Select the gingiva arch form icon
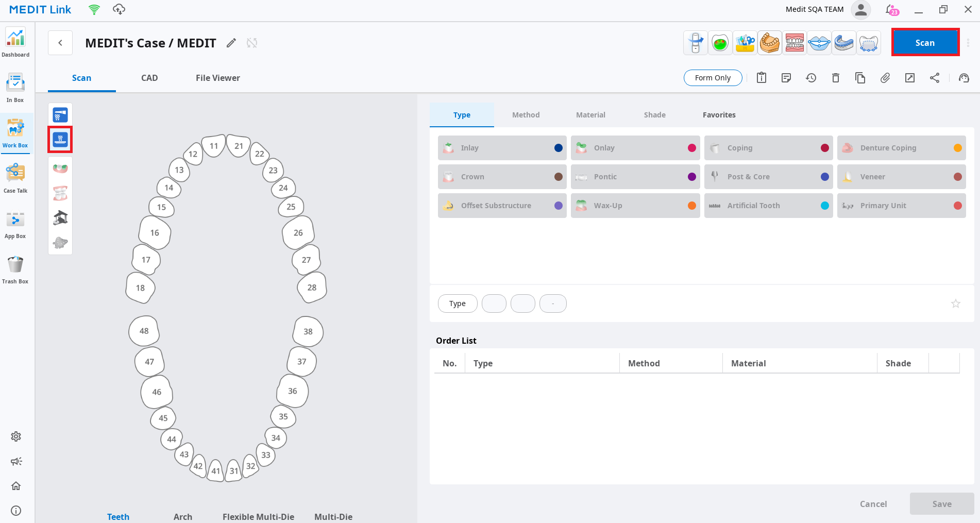 click(60, 168)
